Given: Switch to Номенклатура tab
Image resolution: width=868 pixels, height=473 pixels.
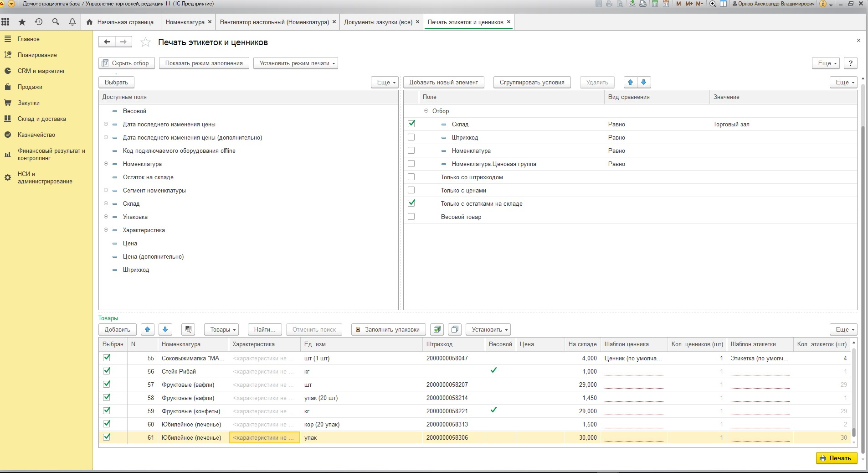Looking at the screenshot, I should click(185, 22).
